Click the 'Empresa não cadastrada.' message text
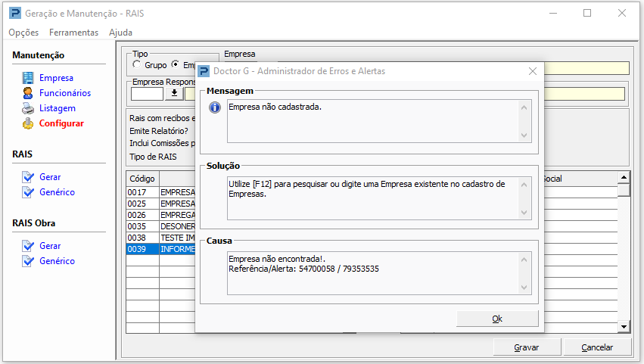 (275, 107)
